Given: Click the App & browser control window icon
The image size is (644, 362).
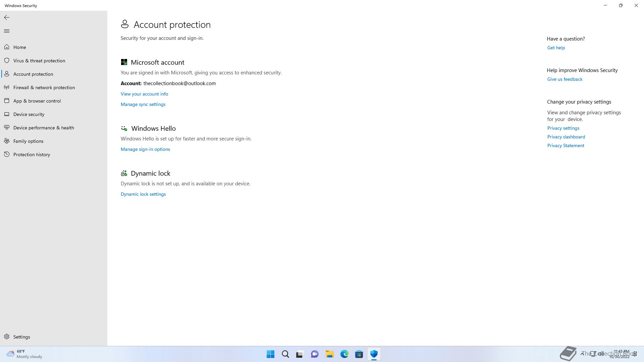Looking at the screenshot, I should [7, 101].
